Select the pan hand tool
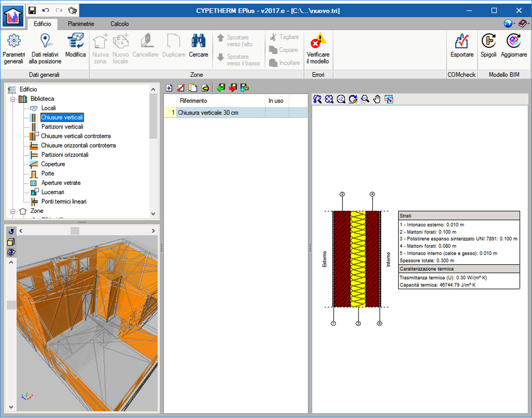The image size is (532, 418). pos(377,99)
